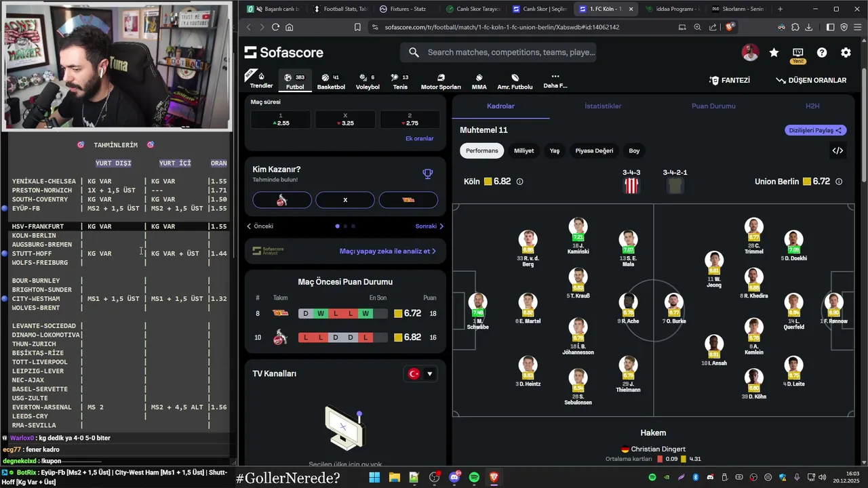Go to browser home page
This screenshot has width=868, height=488.
click(x=290, y=27)
